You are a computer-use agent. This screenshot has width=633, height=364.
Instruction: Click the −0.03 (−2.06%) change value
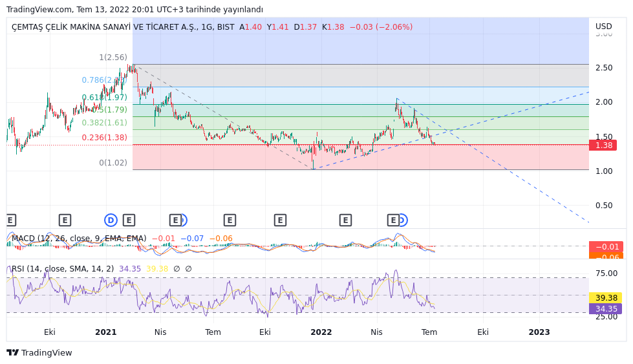pyautogui.click(x=381, y=27)
